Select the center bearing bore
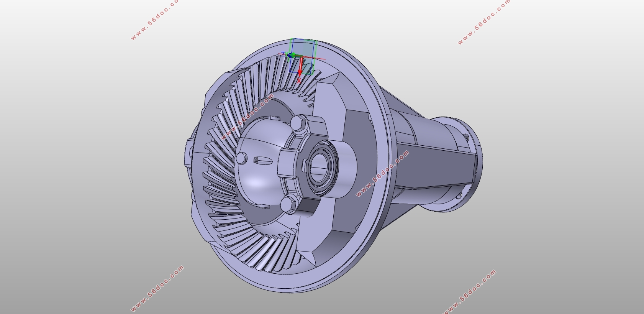This screenshot has width=644, height=314. click(320, 166)
